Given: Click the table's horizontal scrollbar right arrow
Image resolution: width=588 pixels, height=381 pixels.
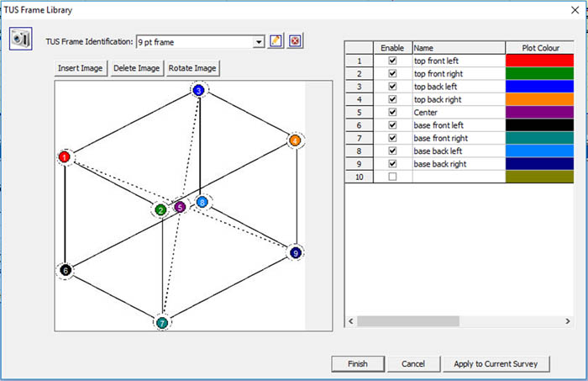Looking at the screenshot, I should pos(568,321).
